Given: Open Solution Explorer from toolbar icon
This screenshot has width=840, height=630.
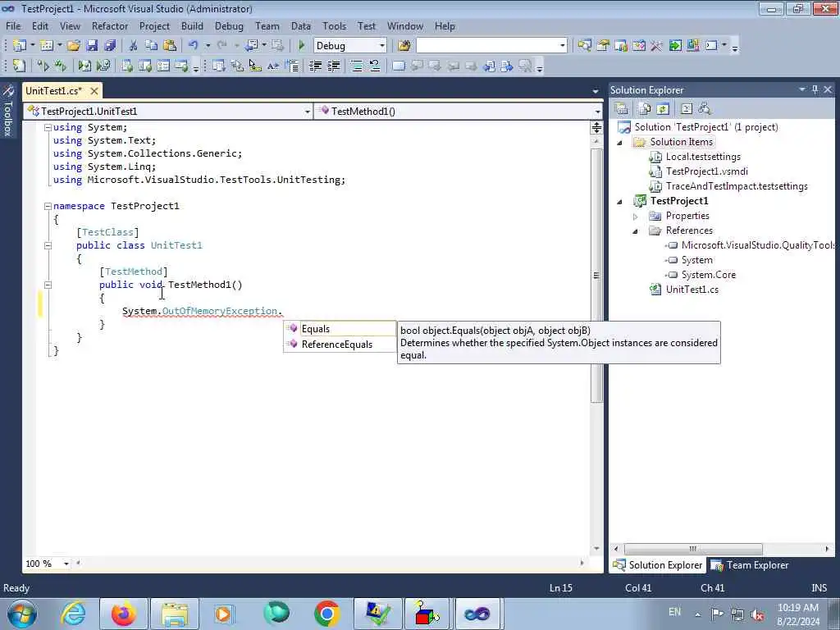Looking at the screenshot, I should (584, 46).
